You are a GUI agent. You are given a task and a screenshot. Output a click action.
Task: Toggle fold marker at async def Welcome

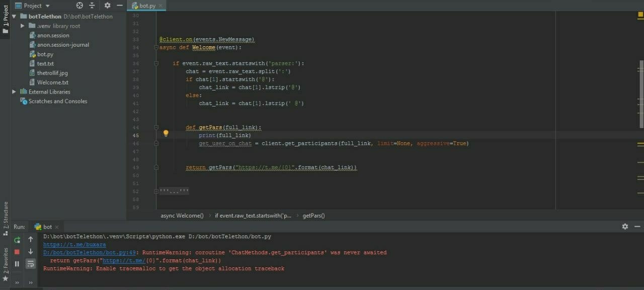(x=156, y=47)
